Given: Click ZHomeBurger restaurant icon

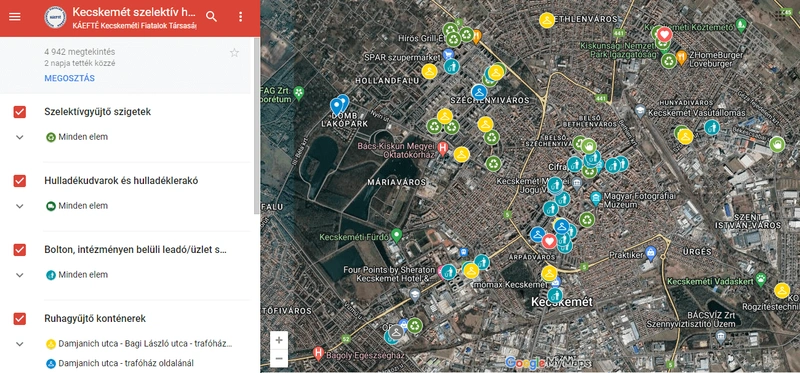Looking at the screenshot, I should (681, 57).
